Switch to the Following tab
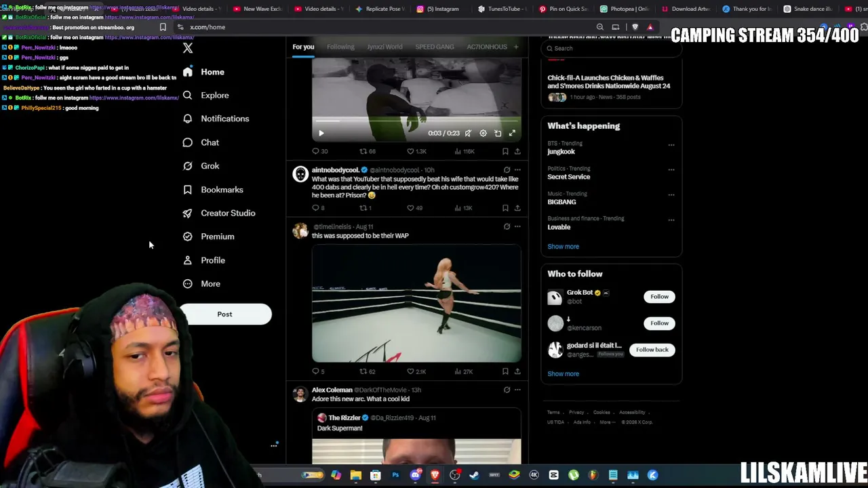868x488 pixels. pyautogui.click(x=340, y=47)
